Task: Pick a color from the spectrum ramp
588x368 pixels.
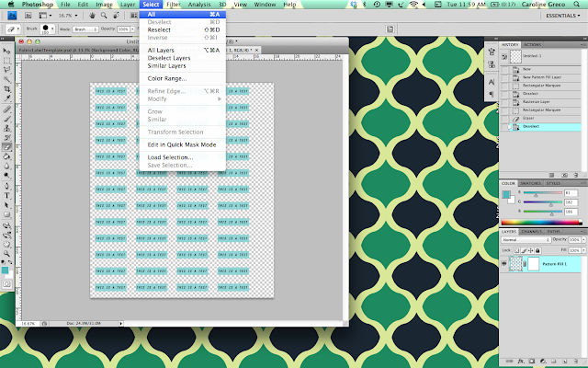Action: (541, 223)
